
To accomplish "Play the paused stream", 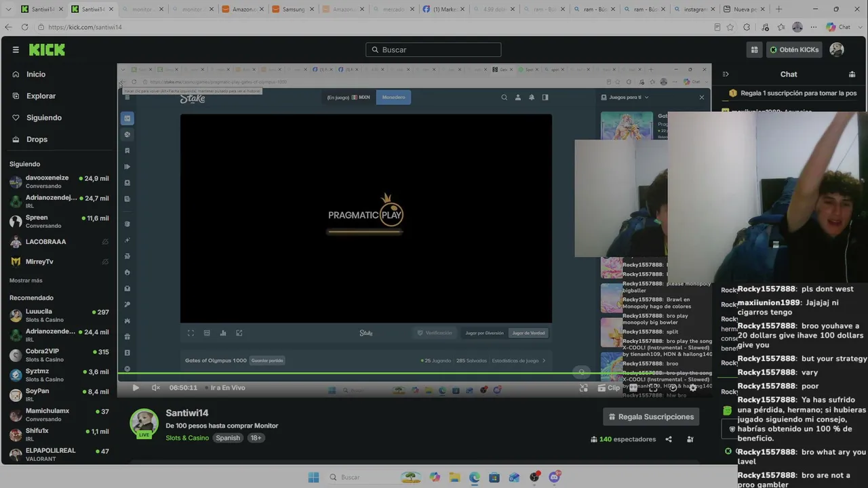I will point(136,388).
